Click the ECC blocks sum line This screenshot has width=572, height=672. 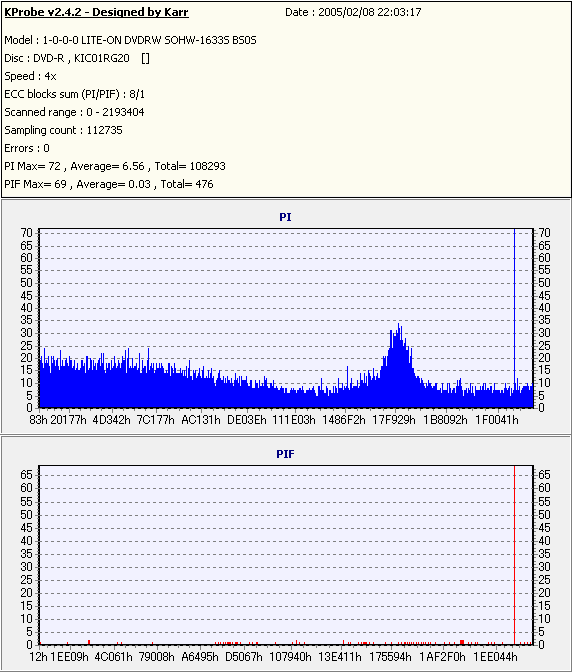click(x=75, y=94)
